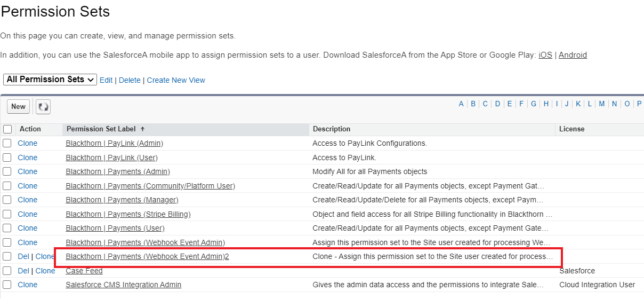This screenshot has width=644, height=299.
Task: Clone the Blackthorn | Payments (Manager) set
Action: (x=28, y=200)
